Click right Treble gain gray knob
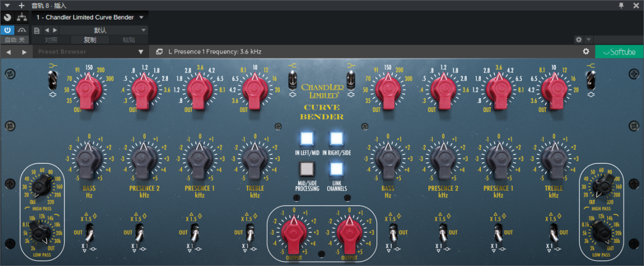This screenshot has height=266, width=644. pyautogui.click(x=554, y=160)
